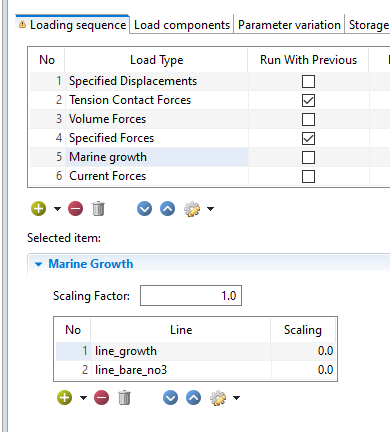Viewport: 390px width, 432px height.
Task: Uncheck Run With Previous for Tension Contact Forces
Action: click(x=308, y=100)
